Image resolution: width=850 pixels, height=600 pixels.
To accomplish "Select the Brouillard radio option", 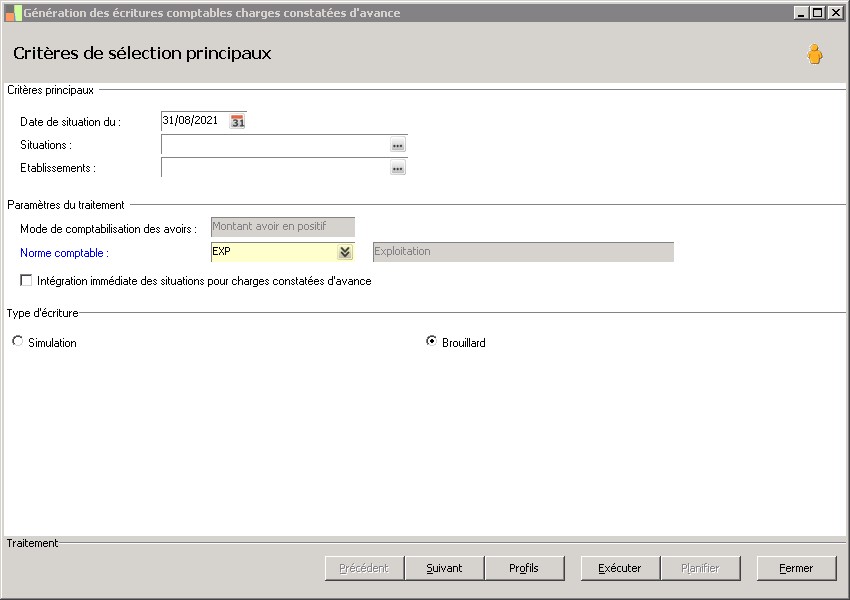I will click(x=431, y=341).
